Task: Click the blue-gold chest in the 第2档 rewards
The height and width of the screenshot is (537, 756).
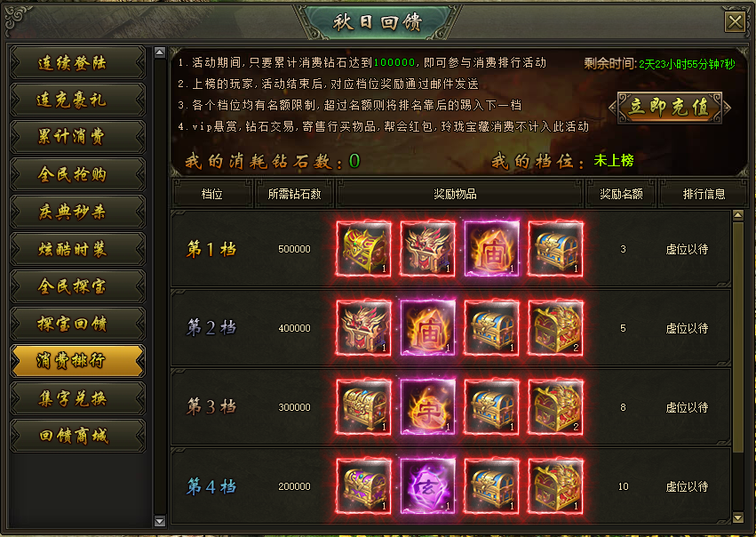Action: 492,328
